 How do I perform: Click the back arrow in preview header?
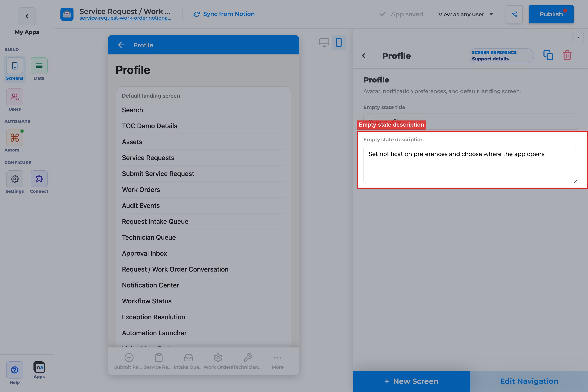(x=121, y=45)
